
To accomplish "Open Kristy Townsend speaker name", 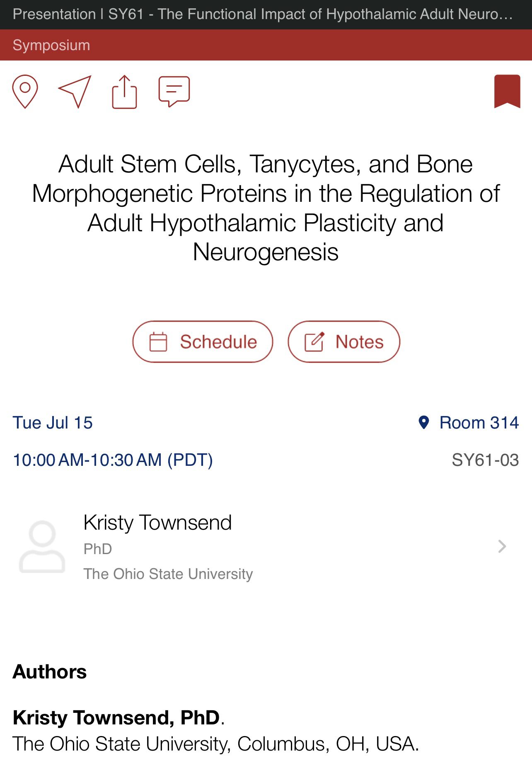I will (x=157, y=523).
